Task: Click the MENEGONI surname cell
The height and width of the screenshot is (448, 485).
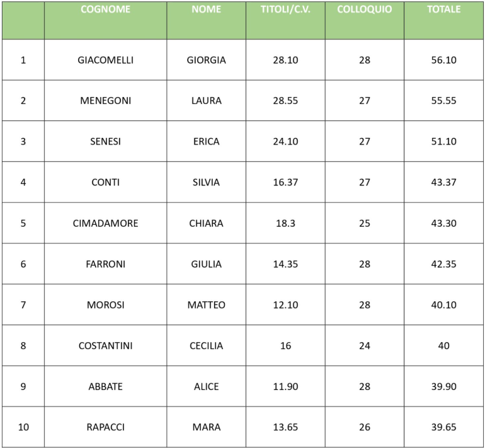Action: click(105, 101)
